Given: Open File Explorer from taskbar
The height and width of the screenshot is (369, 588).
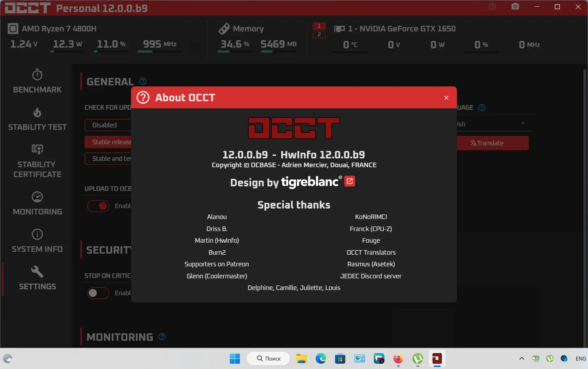Looking at the screenshot, I should pyautogui.click(x=302, y=359).
